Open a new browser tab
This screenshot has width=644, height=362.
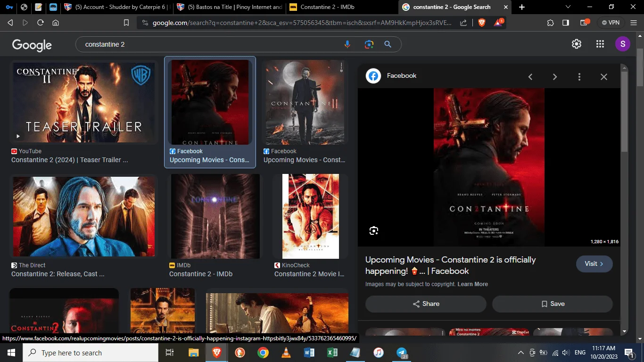click(x=522, y=7)
